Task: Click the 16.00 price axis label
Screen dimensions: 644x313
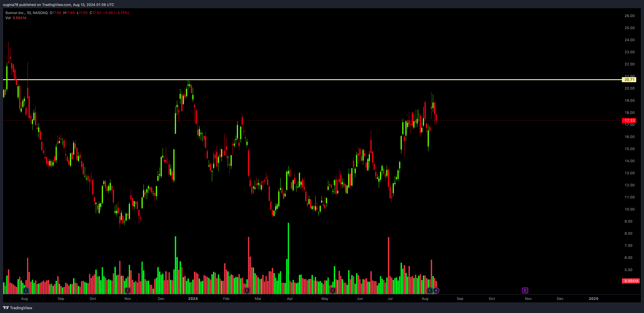Action: [x=630, y=137]
